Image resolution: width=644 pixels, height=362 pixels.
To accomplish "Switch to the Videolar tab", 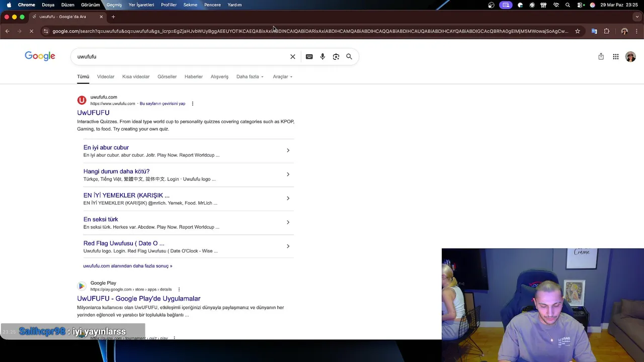I will [106, 77].
